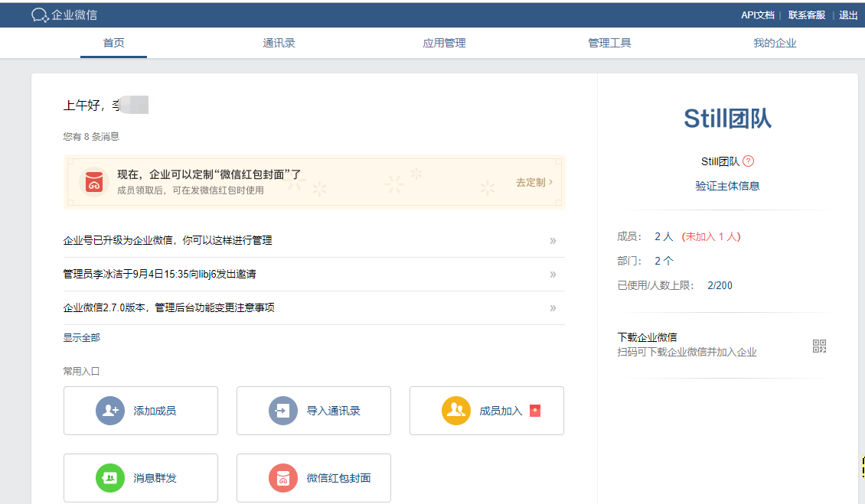The width and height of the screenshot is (865, 504).
Task: Expand the 企业微信2.7.0版本 message arrow
Action: (553, 307)
